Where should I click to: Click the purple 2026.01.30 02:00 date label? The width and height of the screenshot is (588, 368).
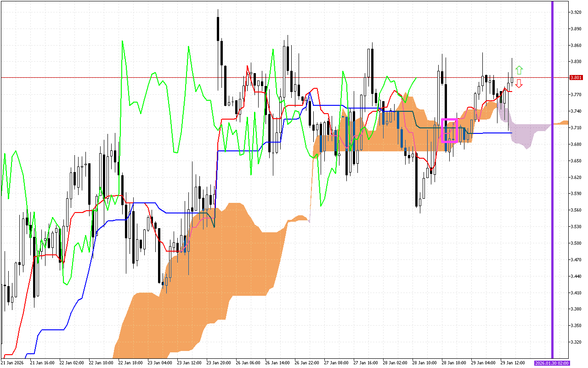click(552, 363)
